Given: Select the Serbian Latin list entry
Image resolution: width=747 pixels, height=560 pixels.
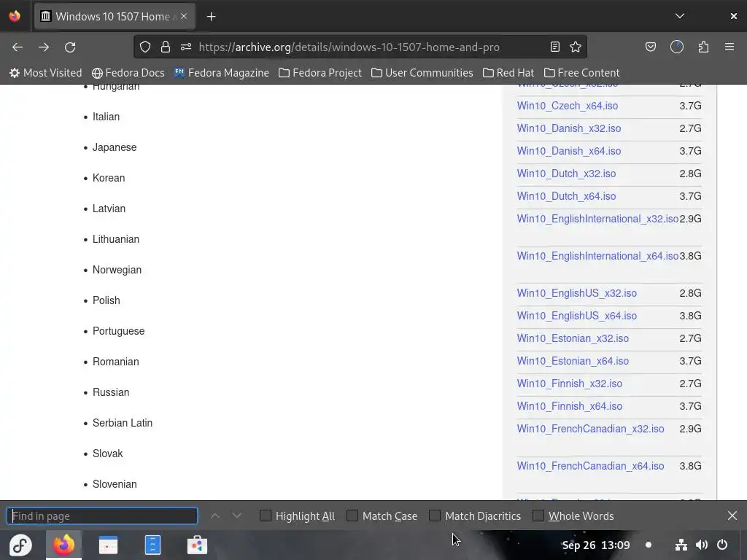Looking at the screenshot, I should [123, 424].
